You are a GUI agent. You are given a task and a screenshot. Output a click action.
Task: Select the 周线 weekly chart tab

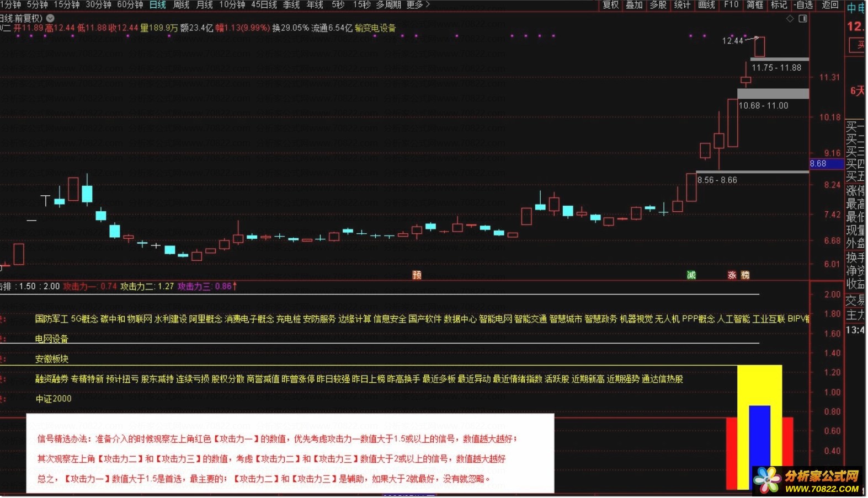181,4
